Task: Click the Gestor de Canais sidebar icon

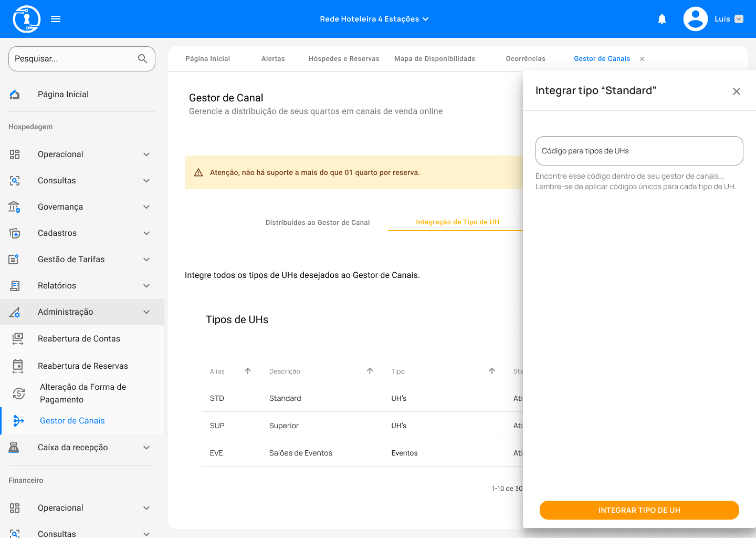Action: pyautogui.click(x=18, y=421)
